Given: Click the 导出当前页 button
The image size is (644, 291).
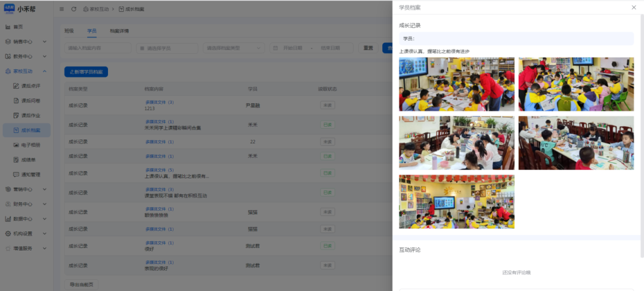Looking at the screenshot, I should [x=82, y=284].
